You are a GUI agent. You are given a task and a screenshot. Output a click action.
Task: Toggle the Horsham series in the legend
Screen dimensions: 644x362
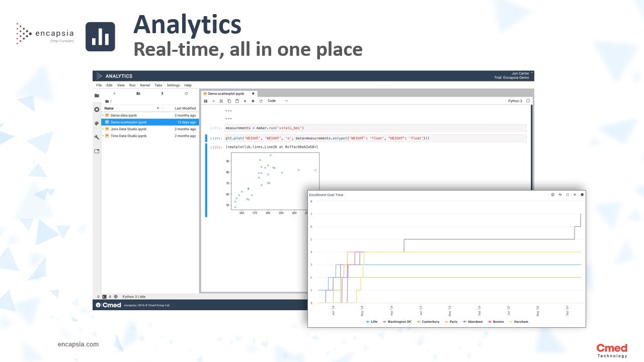[x=519, y=322]
